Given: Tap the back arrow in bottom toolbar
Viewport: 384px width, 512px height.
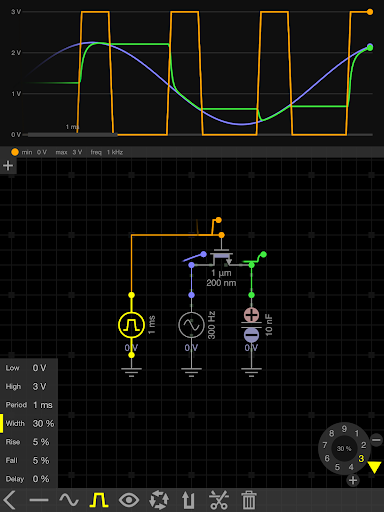Looking at the screenshot, I should (x=10, y=500).
